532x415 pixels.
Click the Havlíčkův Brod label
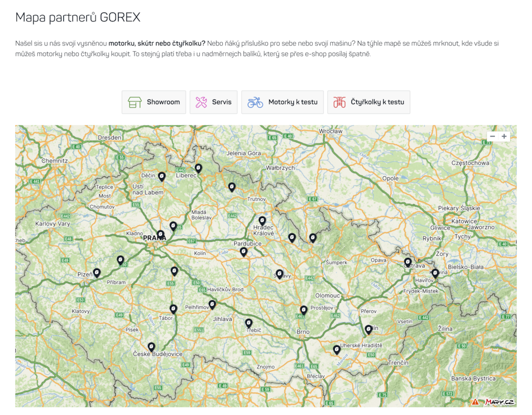pyautogui.click(x=225, y=290)
